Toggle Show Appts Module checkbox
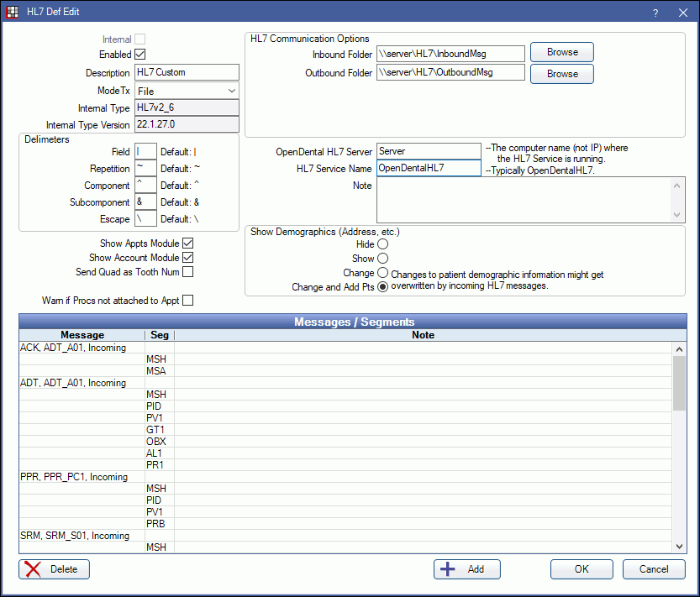 click(x=188, y=244)
